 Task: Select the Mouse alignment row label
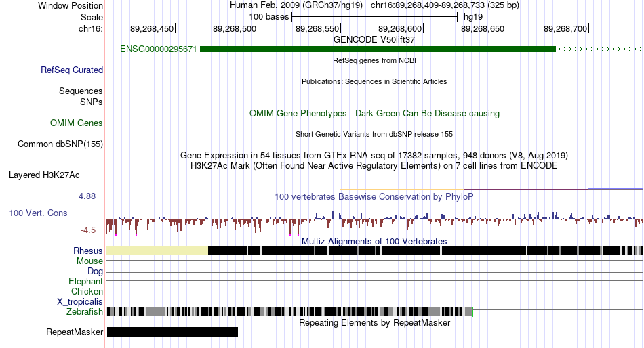pos(89,261)
